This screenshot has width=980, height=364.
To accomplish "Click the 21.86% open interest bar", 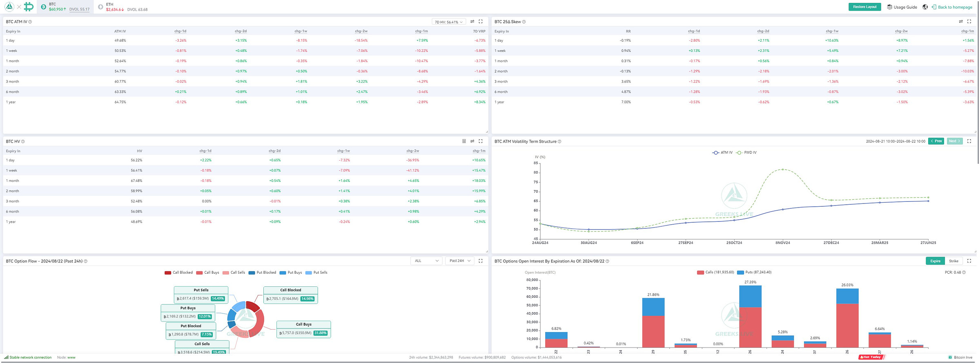I will tap(653, 322).
